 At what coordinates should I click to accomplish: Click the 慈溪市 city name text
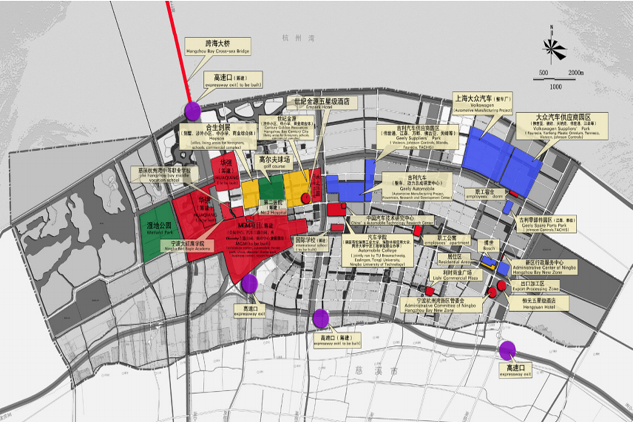[x=376, y=371]
